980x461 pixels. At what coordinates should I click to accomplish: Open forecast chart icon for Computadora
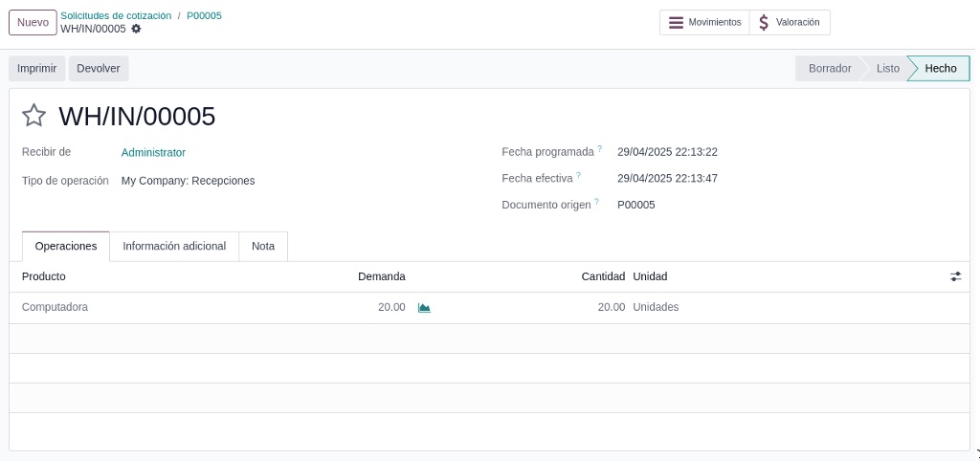point(424,307)
